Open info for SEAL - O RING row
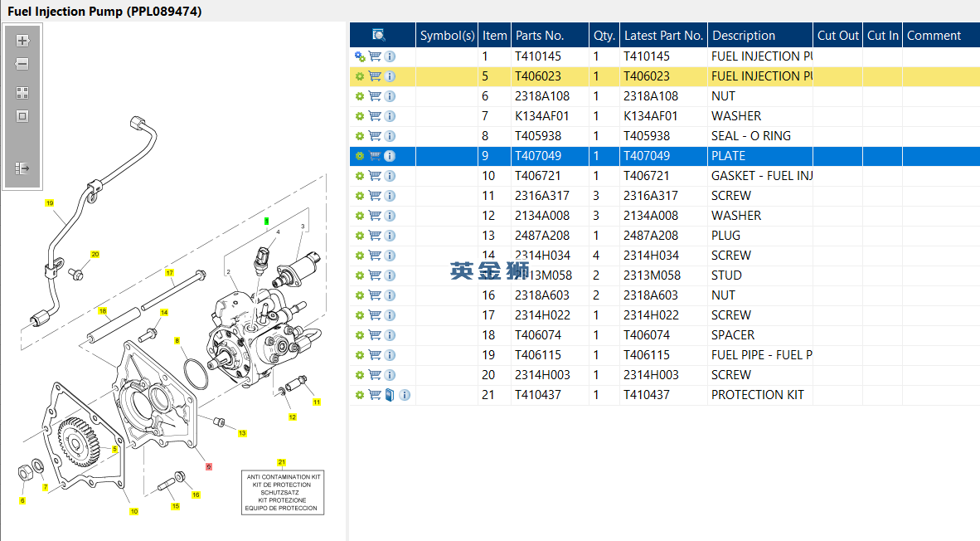Viewport: 980px width, 541px height. point(390,136)
